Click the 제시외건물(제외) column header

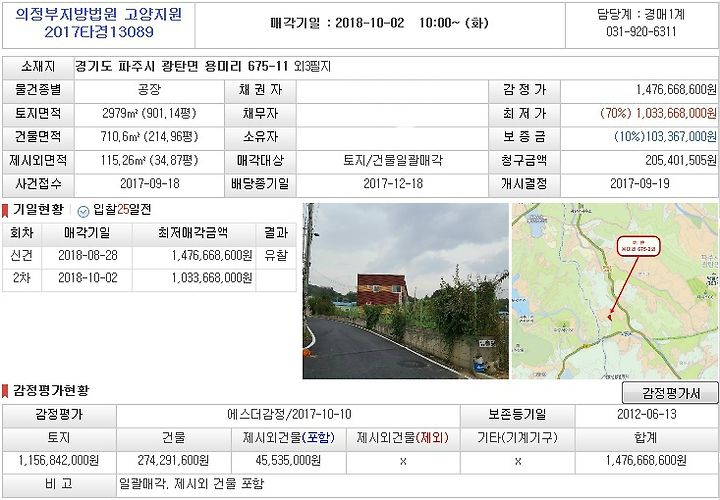pyautogui.click(x=403, y=438)
